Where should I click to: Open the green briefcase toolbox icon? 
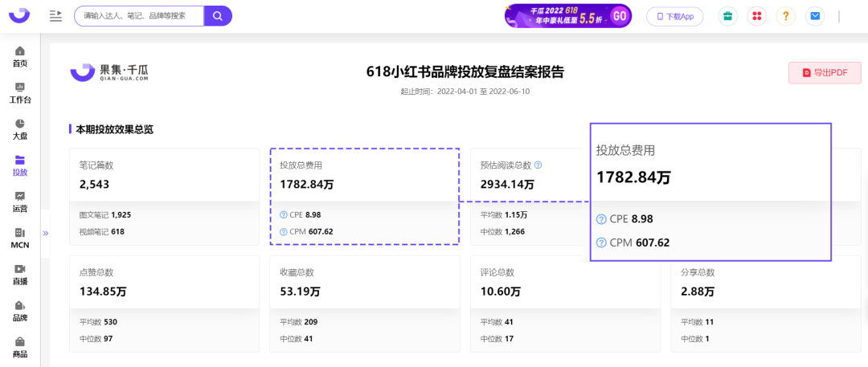point(727,16)
